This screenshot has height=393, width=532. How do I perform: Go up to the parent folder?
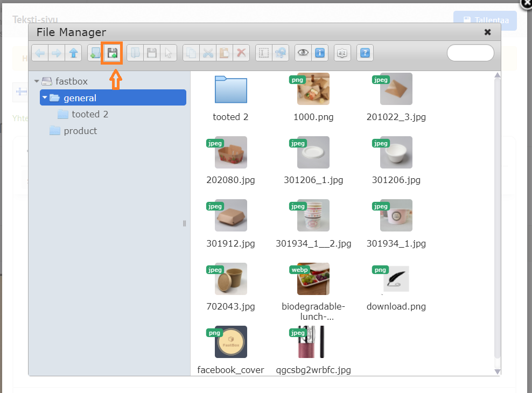click(x=73, y=53)
